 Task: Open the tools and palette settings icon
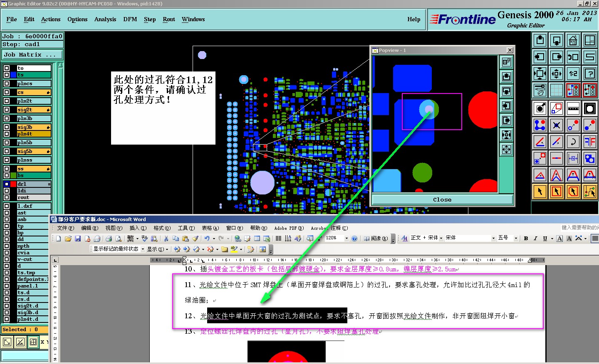click(x=540, y=90)
